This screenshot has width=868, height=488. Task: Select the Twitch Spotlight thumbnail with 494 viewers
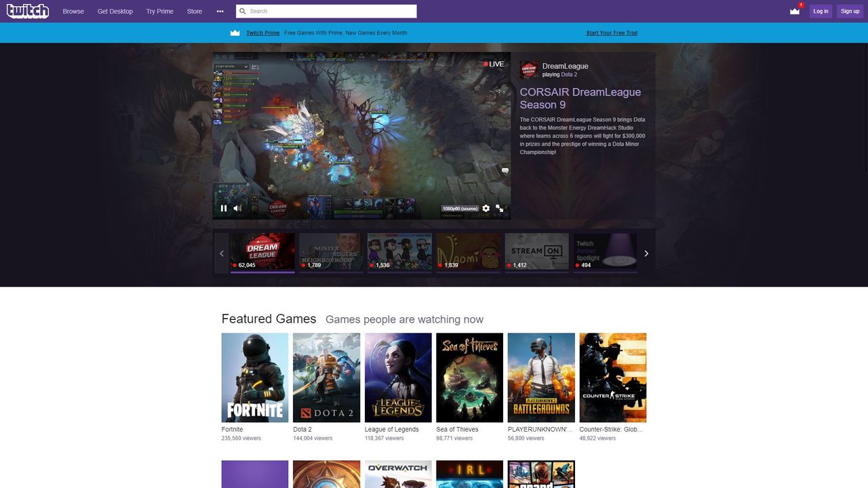click(605, 252)
